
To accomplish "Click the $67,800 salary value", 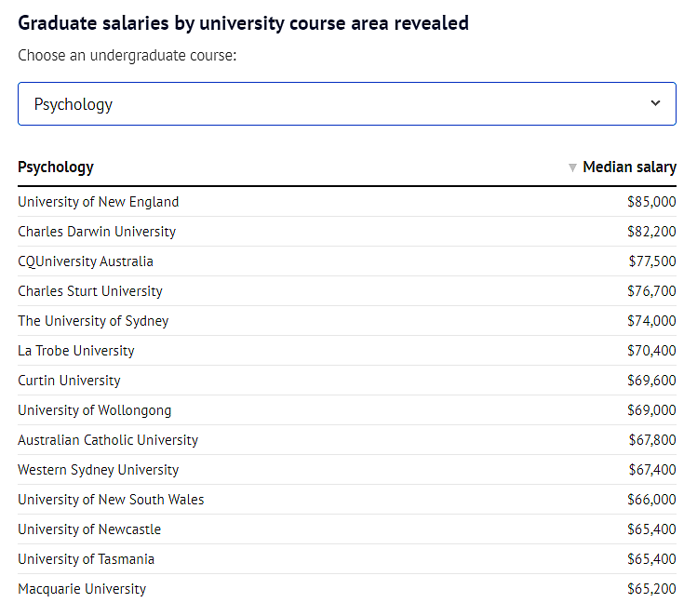I will (652, 440).
